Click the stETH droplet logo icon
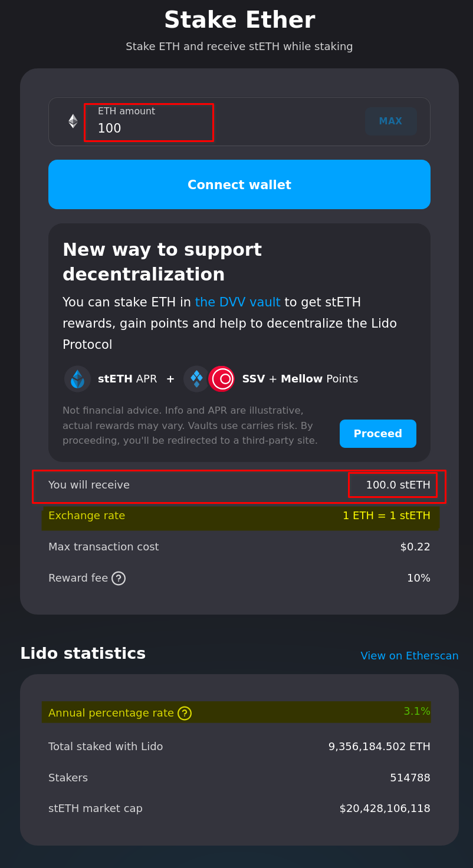473x868 pixels. coord(78,379)
